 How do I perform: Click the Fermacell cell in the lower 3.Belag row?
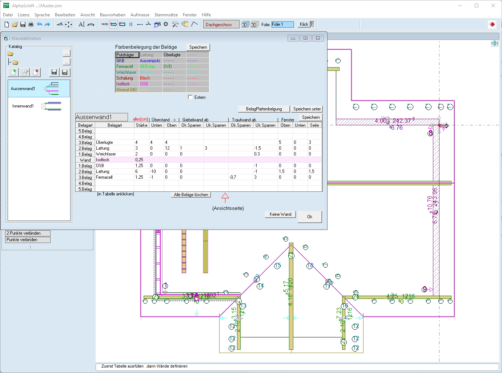[114, 177]
